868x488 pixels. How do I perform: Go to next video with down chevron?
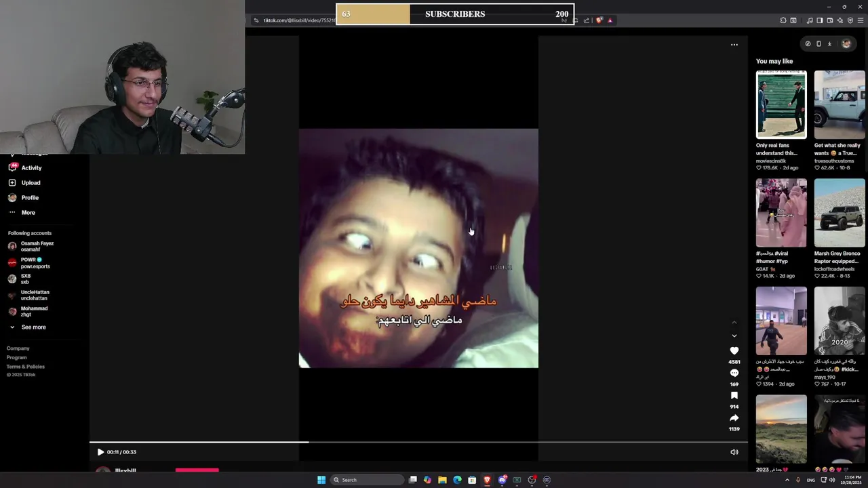(x=734, y=335)
